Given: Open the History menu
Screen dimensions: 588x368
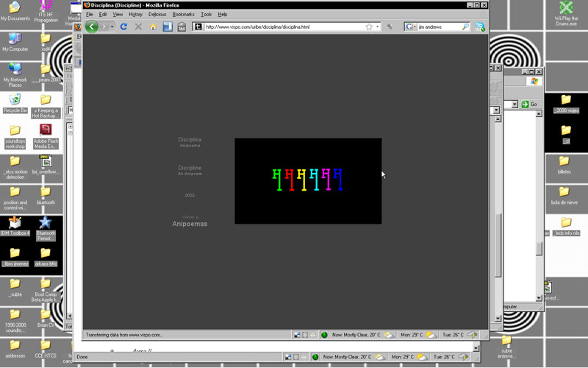Looking at the screenshot, I should tap(135, 14).
